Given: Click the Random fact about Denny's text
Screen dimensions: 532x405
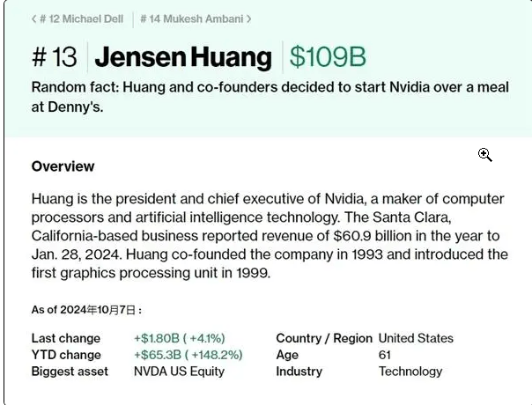Looking at the screenshot, I should 270,97.
